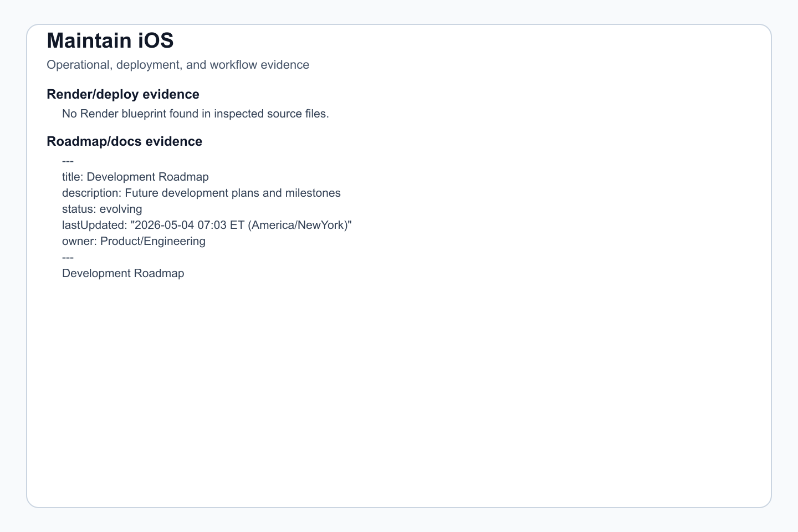798x532 pixels.
Task: Click the 'Roadmap/docs evidence' section heading
Action: [x=125, y=141]
